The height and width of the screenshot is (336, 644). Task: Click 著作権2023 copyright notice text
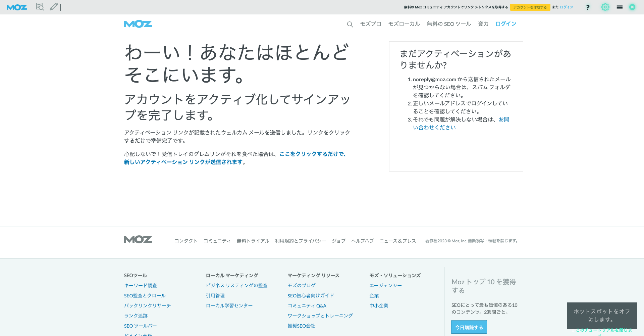pyautogui.click(x=472, y=241)
